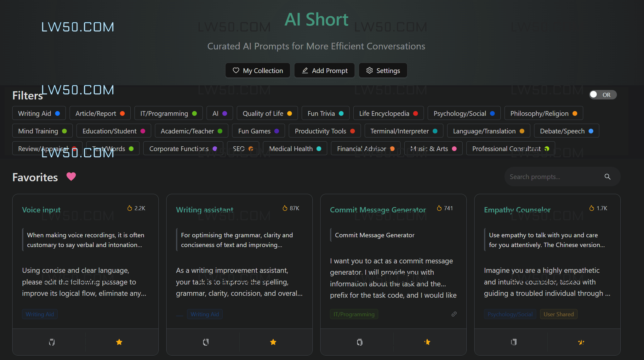Switch the OR filter toggle
Screen dimensions: 644x360
tap(602, 94)
